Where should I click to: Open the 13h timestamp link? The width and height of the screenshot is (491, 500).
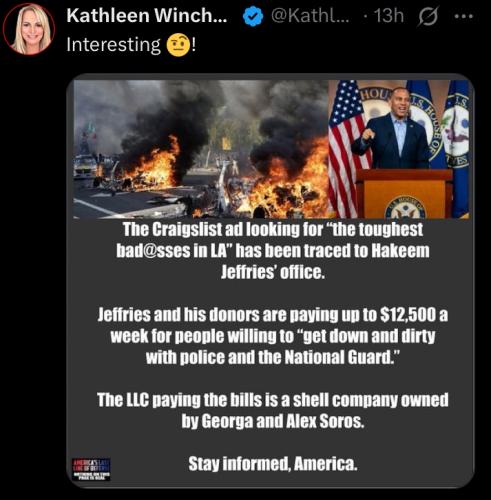[389, 16]
